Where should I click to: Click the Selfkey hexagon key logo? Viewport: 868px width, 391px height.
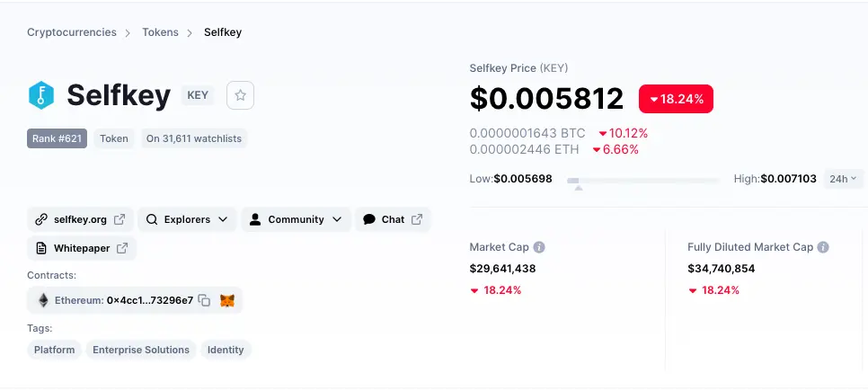pos(41,95)
